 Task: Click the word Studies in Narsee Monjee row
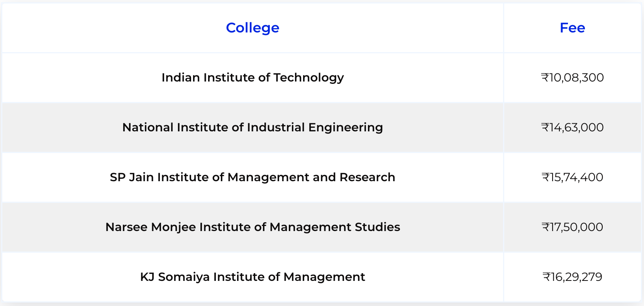[x=378, y=227]
